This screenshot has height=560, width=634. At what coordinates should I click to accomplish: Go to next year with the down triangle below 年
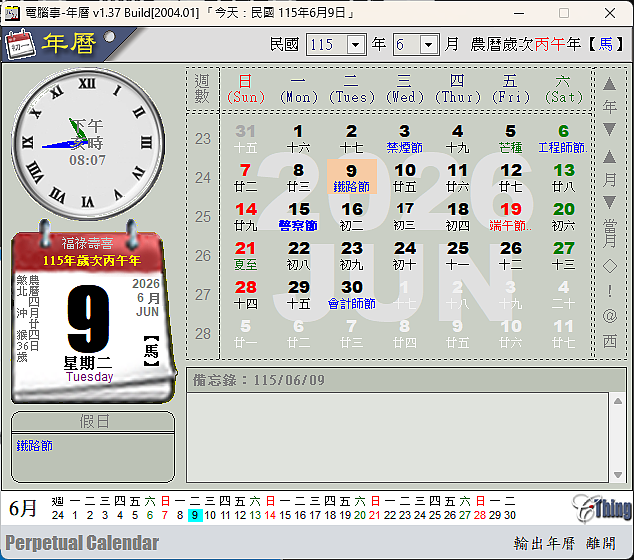(x=609, y=129)
